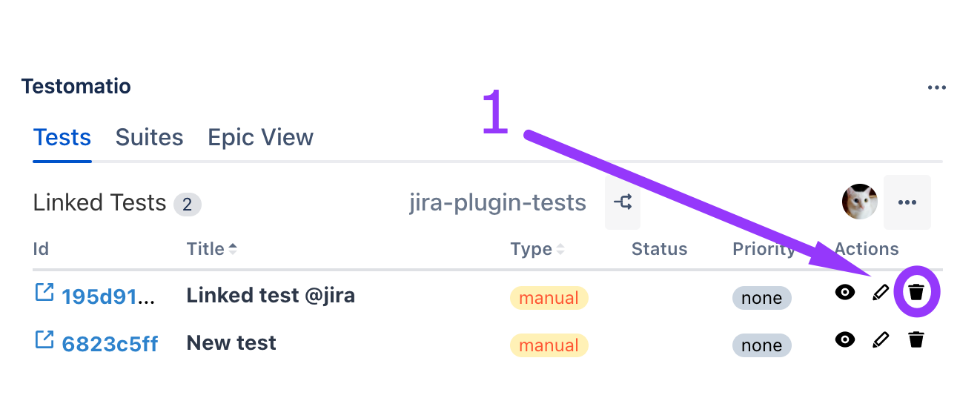The height and width of the screenshot is (418, 980).
Task: Switch to the Epic View tab
Action: click(x=260, y=138)
